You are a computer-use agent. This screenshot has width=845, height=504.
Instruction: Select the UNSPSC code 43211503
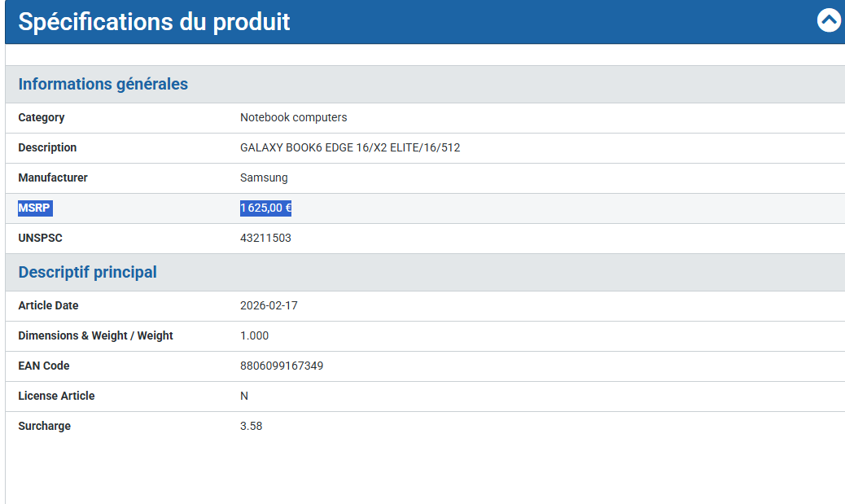pos(265,239)
